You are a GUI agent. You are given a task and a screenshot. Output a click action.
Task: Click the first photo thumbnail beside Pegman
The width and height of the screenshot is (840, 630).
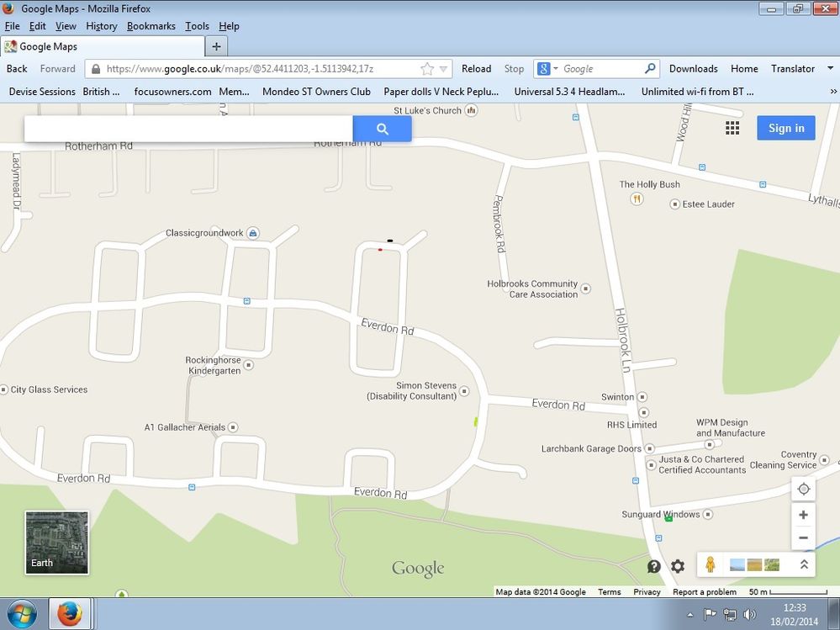[x=737, y=564]
